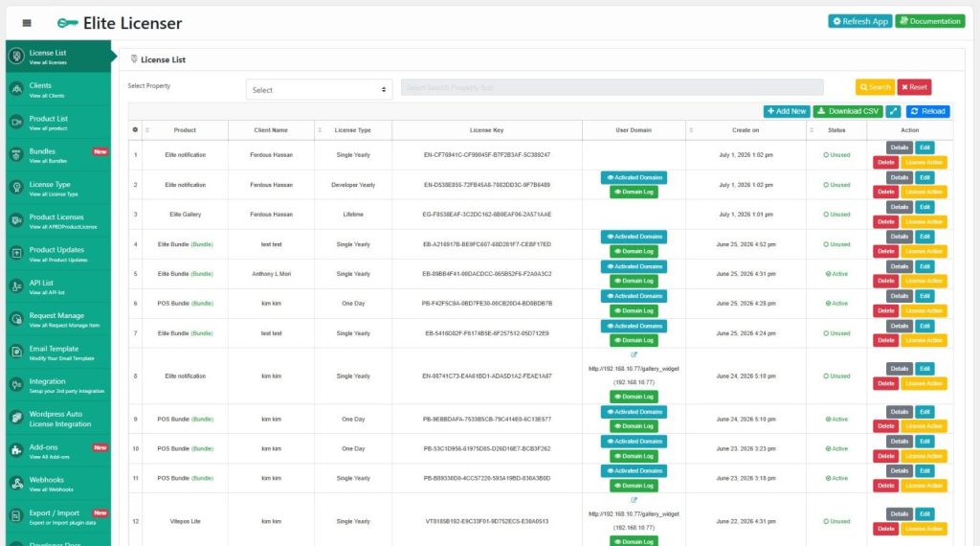This screenshot has height=546, width=980.
Task: Click the Download CSV button
Action: pyautogui.click(x=848, y=111)
